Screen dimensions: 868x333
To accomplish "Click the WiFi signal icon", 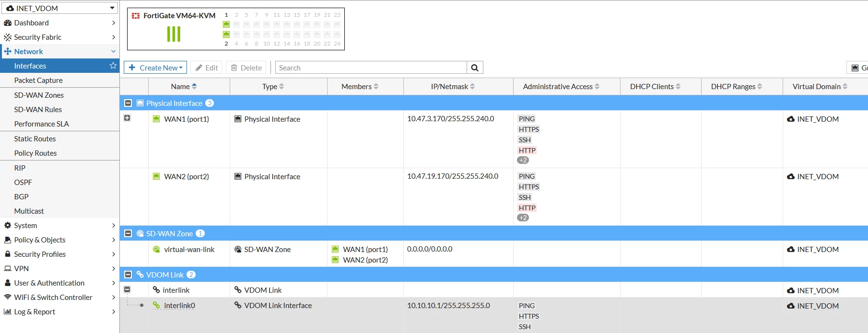I will click(x=8, y=297).
